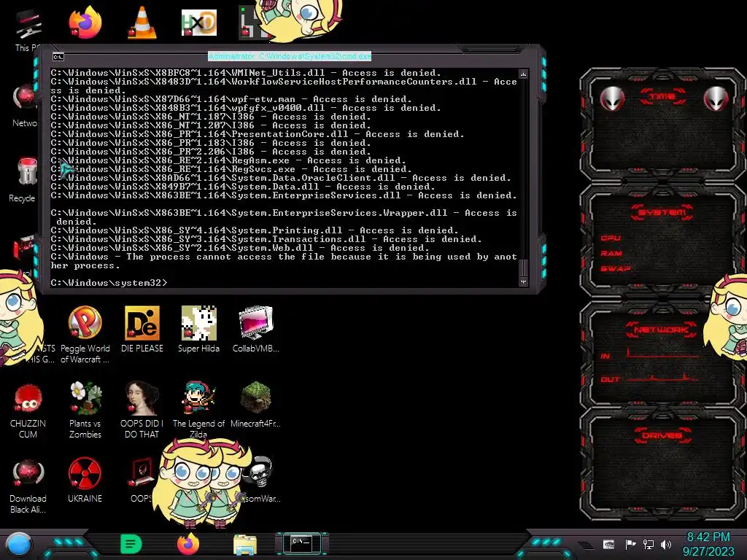Viewport: 747px width, 560px height.
Task: Click the System.Web.dll access denied line
Action: (240, 248)
